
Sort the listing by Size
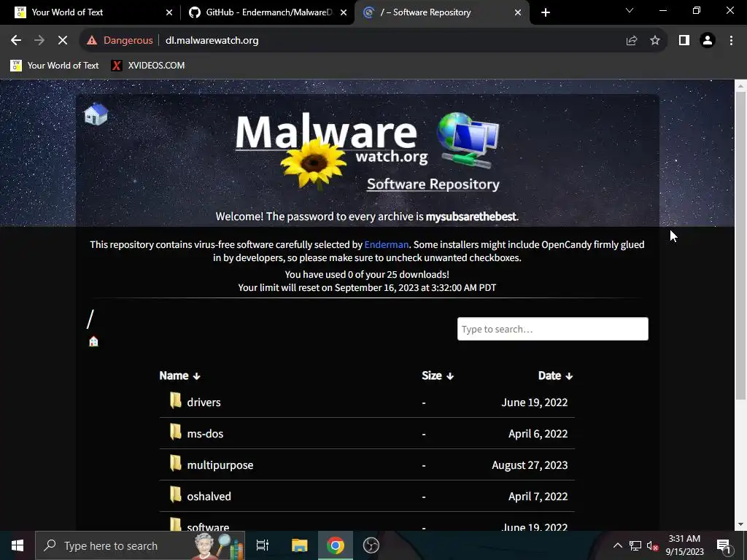click(438, 376)
